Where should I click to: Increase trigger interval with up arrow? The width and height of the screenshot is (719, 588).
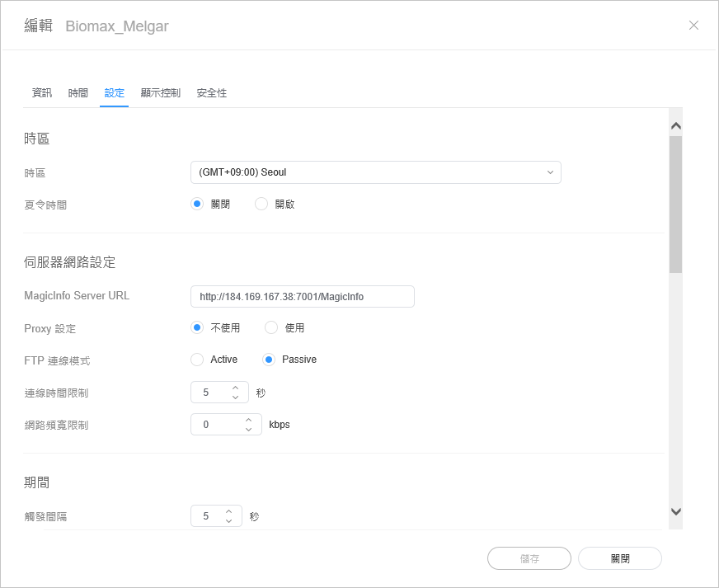pyautogui.click(x=228, y=511)
